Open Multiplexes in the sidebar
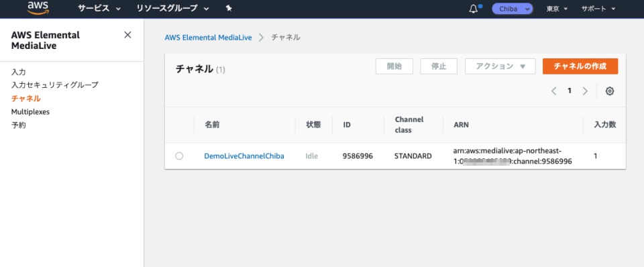Image resolution: width=644 pixels, height=267 pixels. coord(30,112)
